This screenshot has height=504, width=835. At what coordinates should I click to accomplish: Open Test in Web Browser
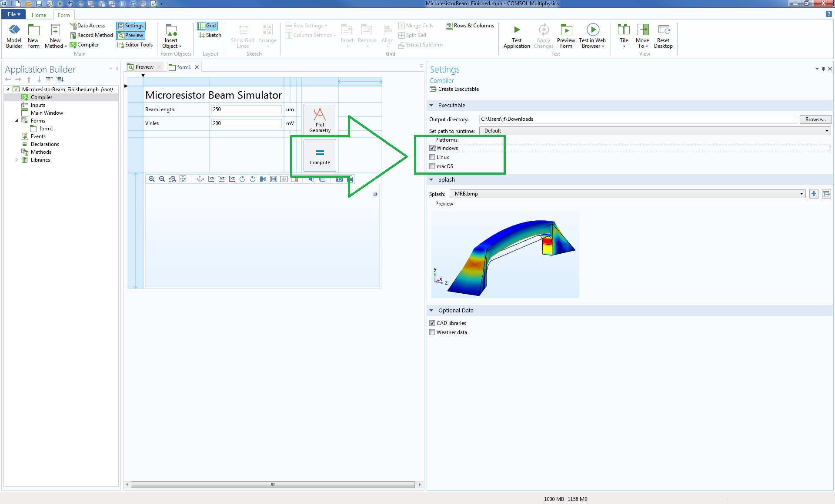[x=592, y=30]
